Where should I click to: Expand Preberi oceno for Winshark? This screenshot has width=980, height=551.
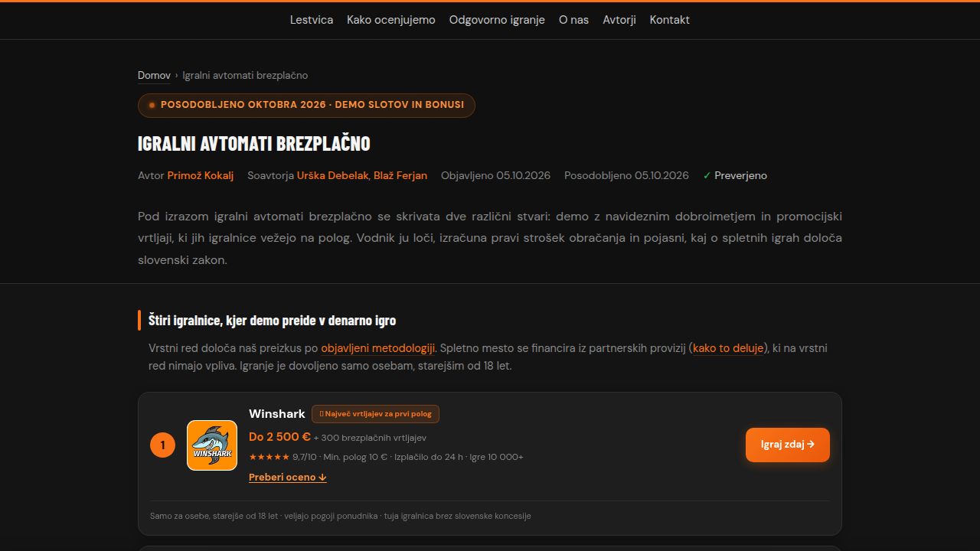[x=288, y=477]
